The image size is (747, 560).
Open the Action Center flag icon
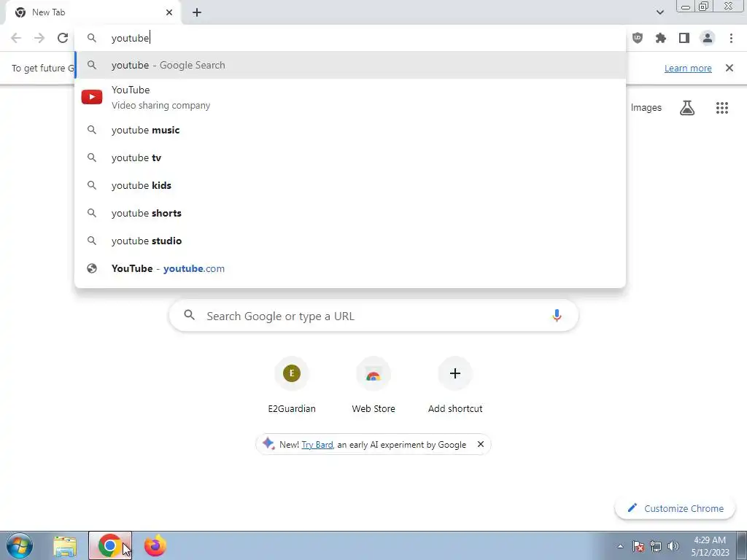[x=638, y=546]
